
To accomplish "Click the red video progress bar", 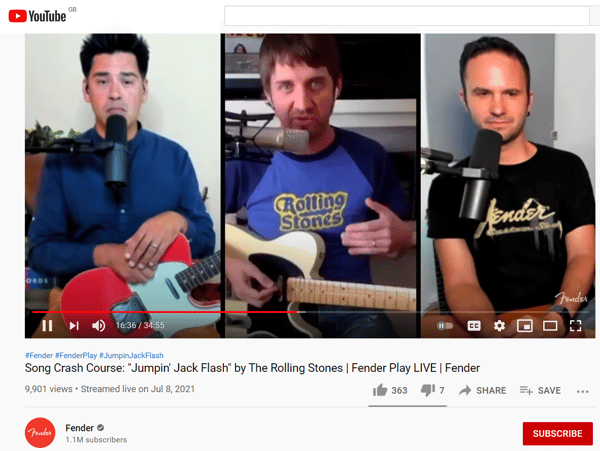I will [165, 312].
